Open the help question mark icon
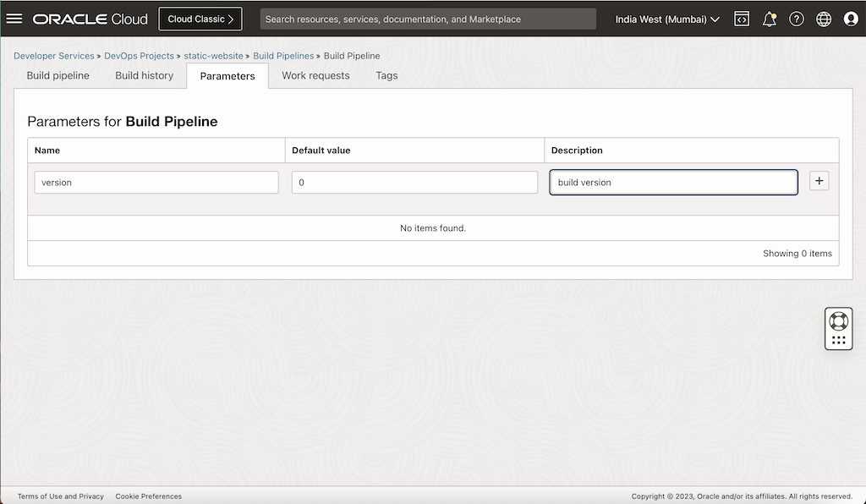 pos(797,19)
